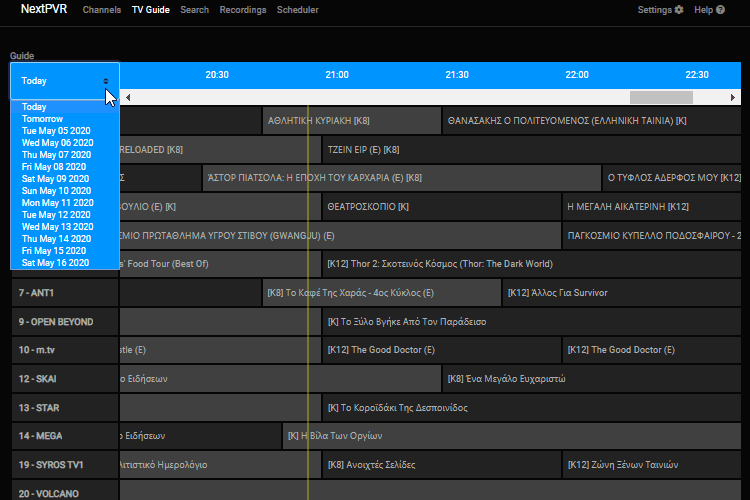Choose Sun May 10 2020
The height and width of the screenshot is (500, 750).
[65, 190]
